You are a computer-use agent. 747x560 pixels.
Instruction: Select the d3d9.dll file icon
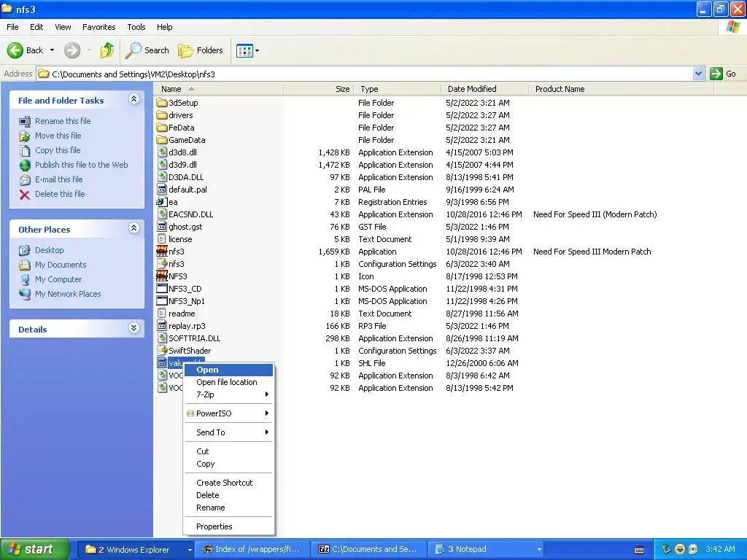162,164
